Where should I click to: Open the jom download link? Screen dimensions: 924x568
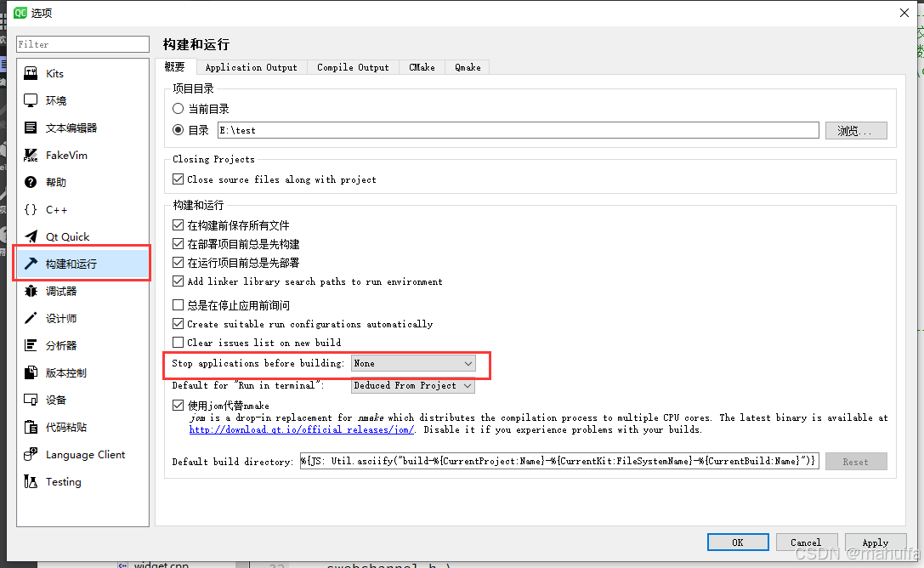click(x=302, y=429)
